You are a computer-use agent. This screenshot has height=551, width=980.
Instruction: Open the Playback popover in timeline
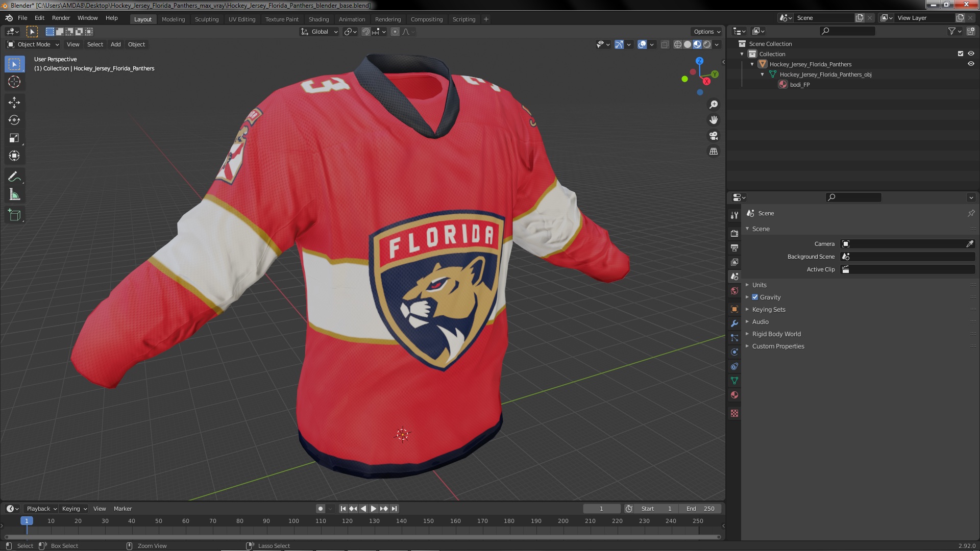pos(41,509)
